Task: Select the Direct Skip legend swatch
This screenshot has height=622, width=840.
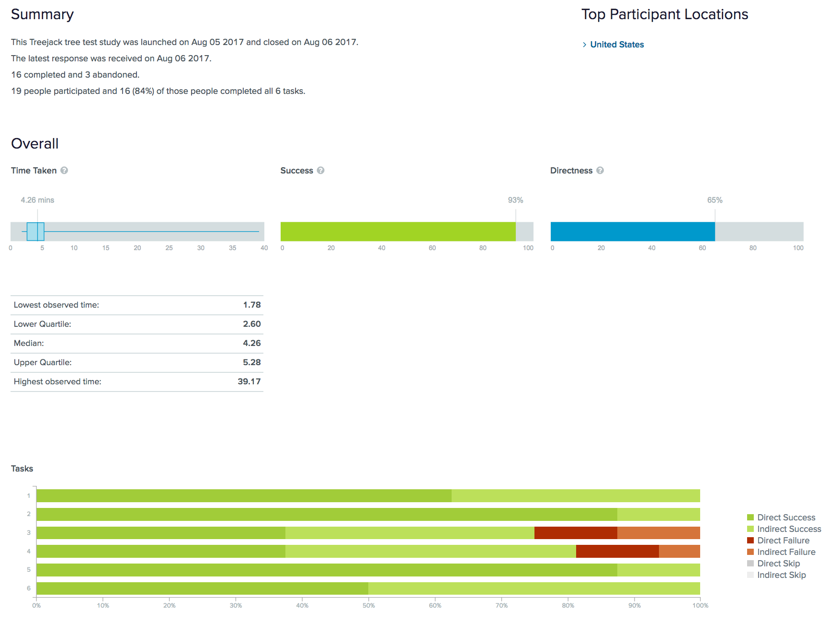Action: (x=750, y=564)
